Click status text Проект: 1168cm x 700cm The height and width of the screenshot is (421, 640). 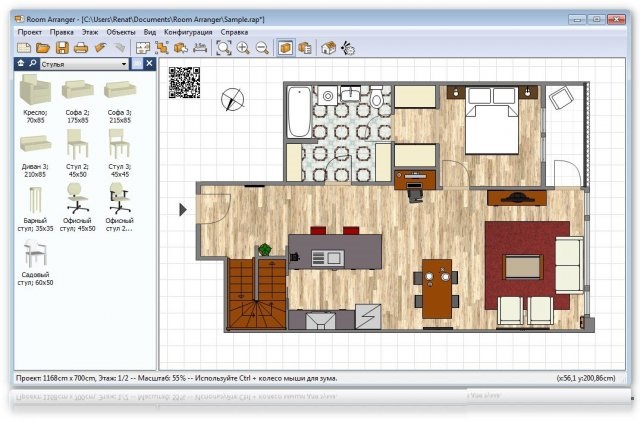click(x=56, y=378)
